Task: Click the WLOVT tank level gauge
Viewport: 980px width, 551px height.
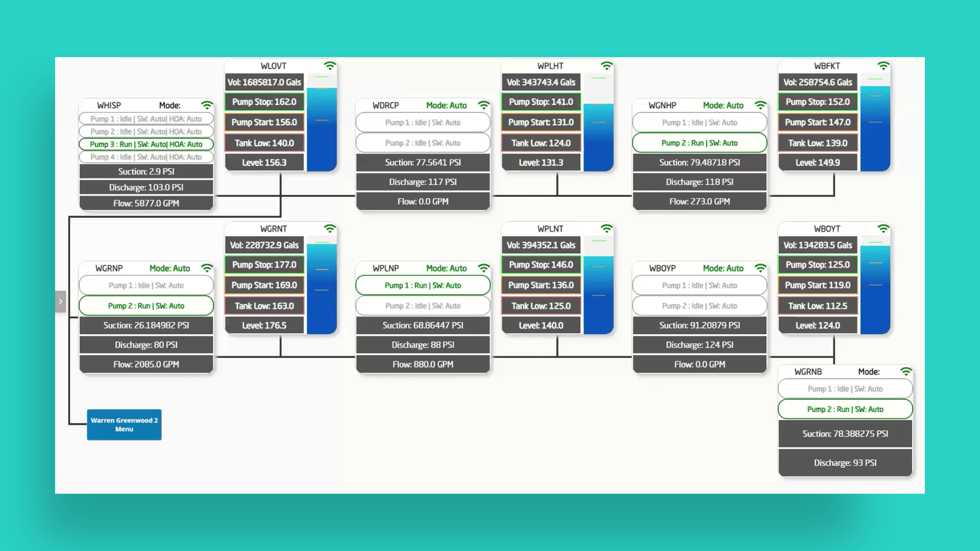Action: (322, 122)
